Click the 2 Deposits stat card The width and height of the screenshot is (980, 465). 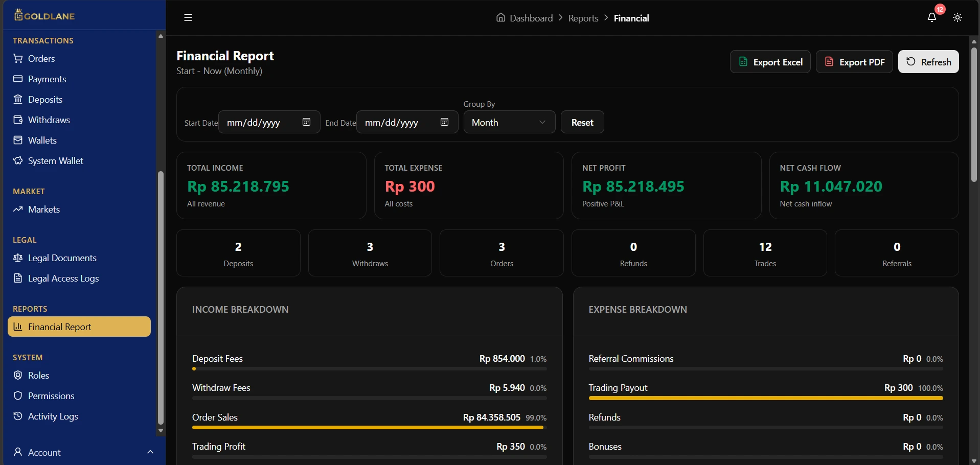tap(238, 253)
